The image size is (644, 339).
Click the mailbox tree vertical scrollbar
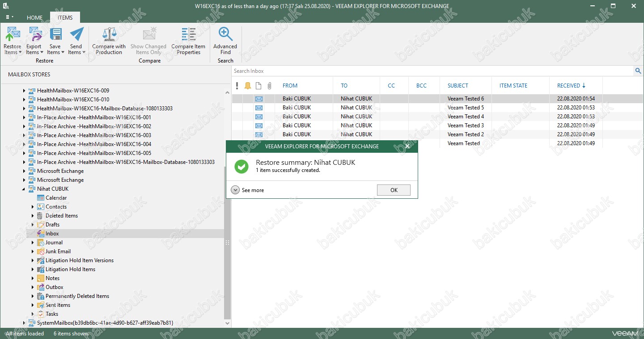[x=227, y=243]
